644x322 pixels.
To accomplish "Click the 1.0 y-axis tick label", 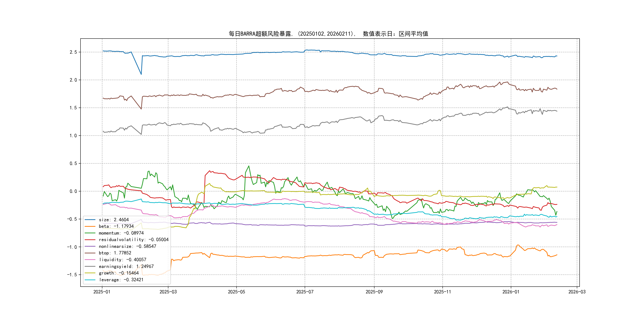I will coord(73,136).
